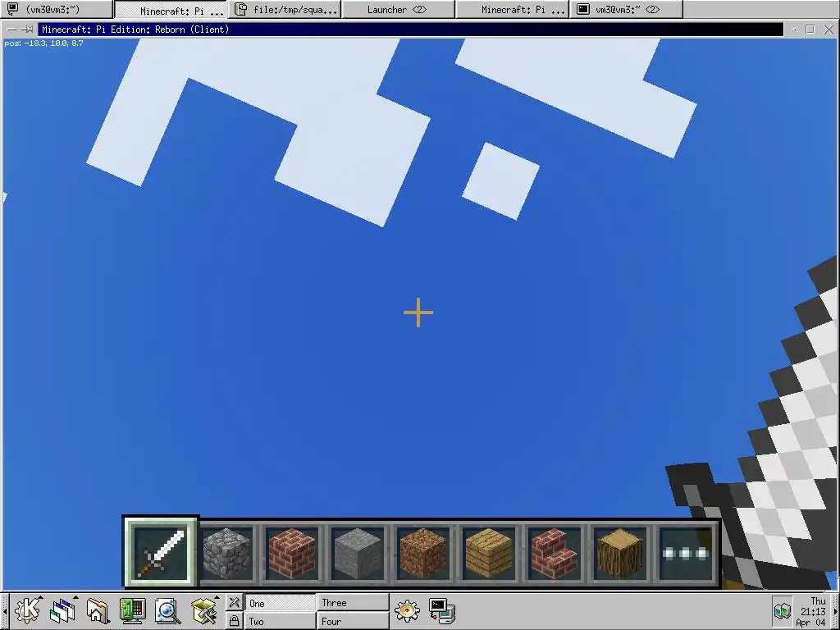Select the cobblestone block in hotbar
The image size is (840, 630).
pyautogui.click(x=227, y=554)
